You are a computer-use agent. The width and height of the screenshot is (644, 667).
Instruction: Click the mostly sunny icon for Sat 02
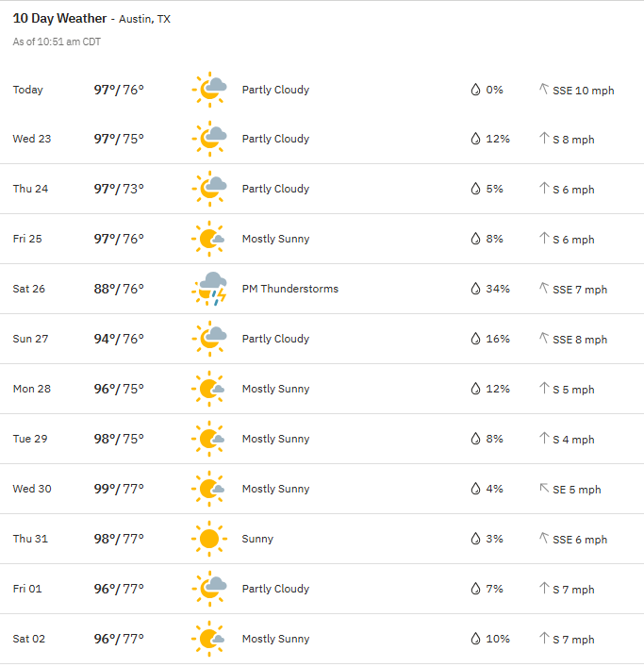pyautogui.click(x=208, y=639)
